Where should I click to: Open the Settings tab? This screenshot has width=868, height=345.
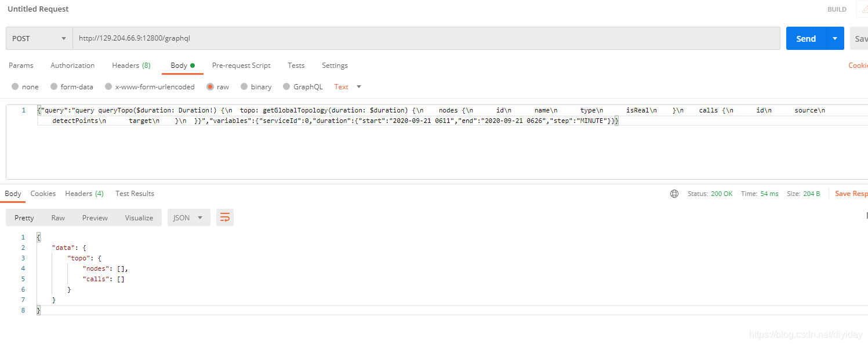[x=335, y=66]
